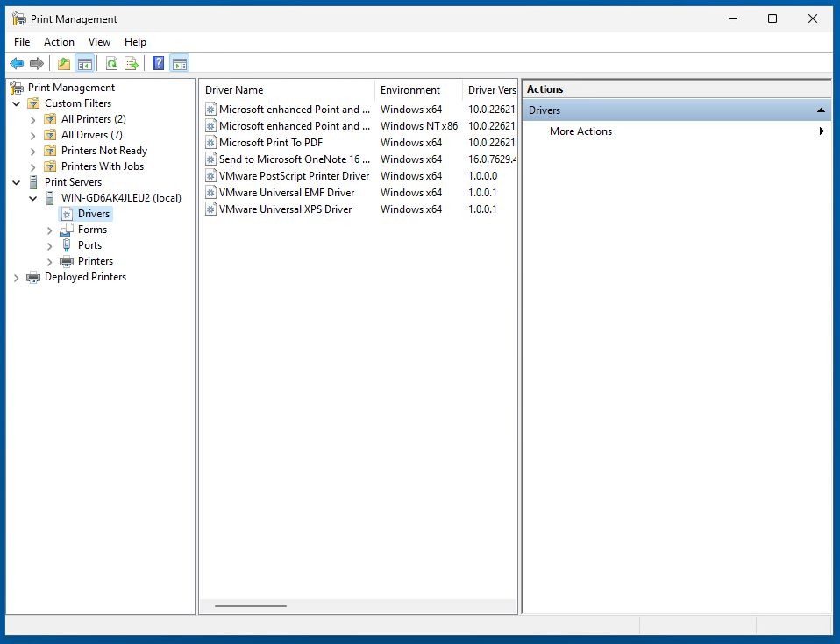Click the Actions pane header
Image resolution: width=840 pixels, height=644 pixels.
tap(677, 89)
